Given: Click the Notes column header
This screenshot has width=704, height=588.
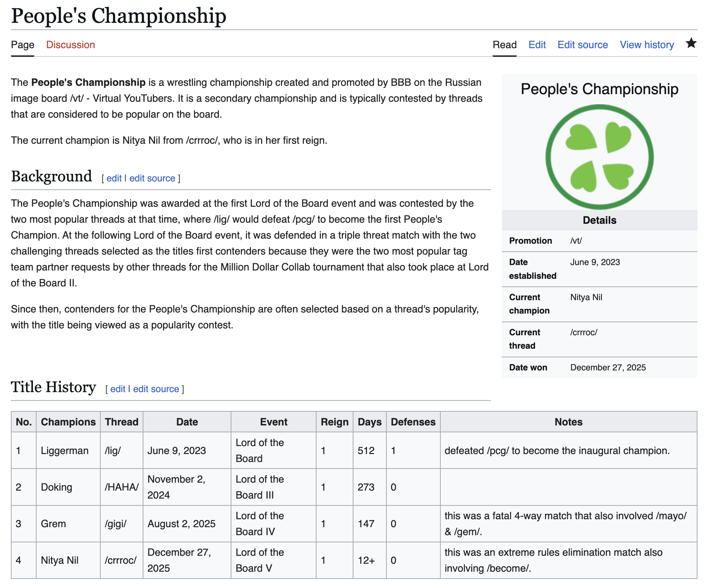Looking at the screenshot, I should pyautogui.click(x=568, y=422).
